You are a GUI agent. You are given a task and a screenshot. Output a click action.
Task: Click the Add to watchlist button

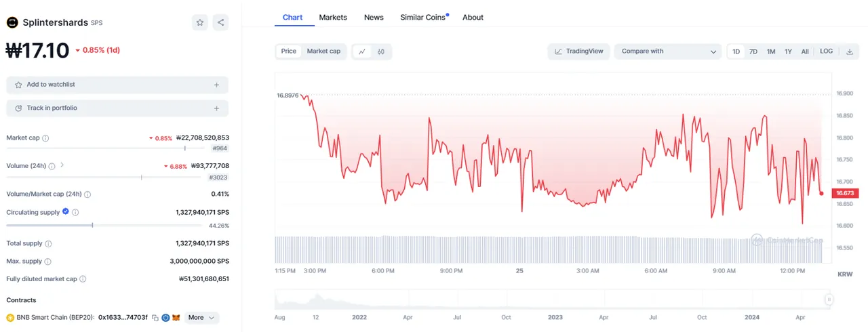[117, 85]
